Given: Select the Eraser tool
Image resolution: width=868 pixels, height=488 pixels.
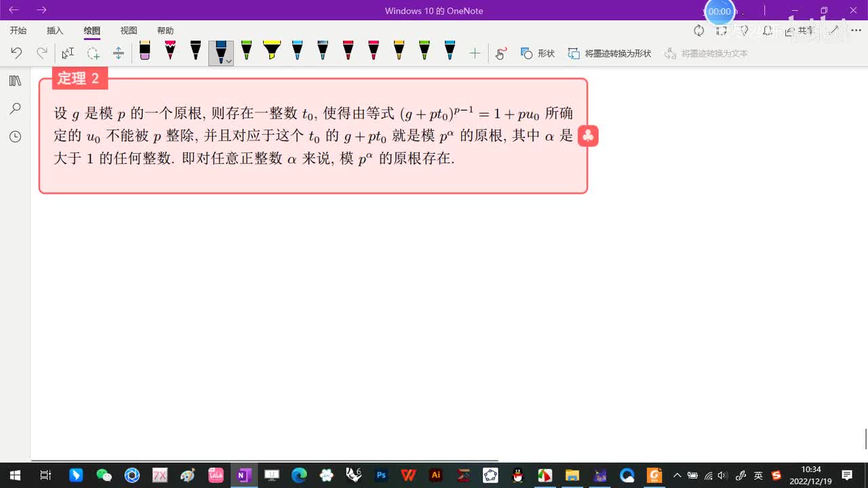Looking at the screenshot, I should pos(144,51).
